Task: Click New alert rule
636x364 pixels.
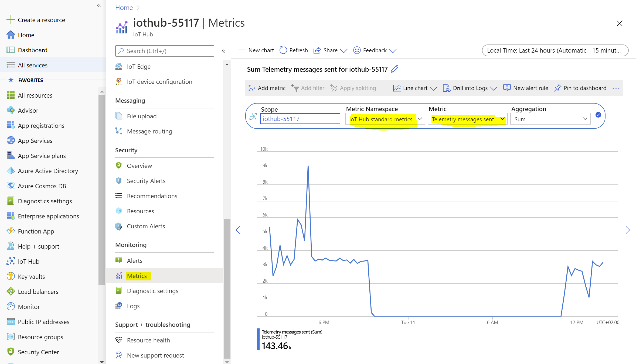Action: [526, 88]
